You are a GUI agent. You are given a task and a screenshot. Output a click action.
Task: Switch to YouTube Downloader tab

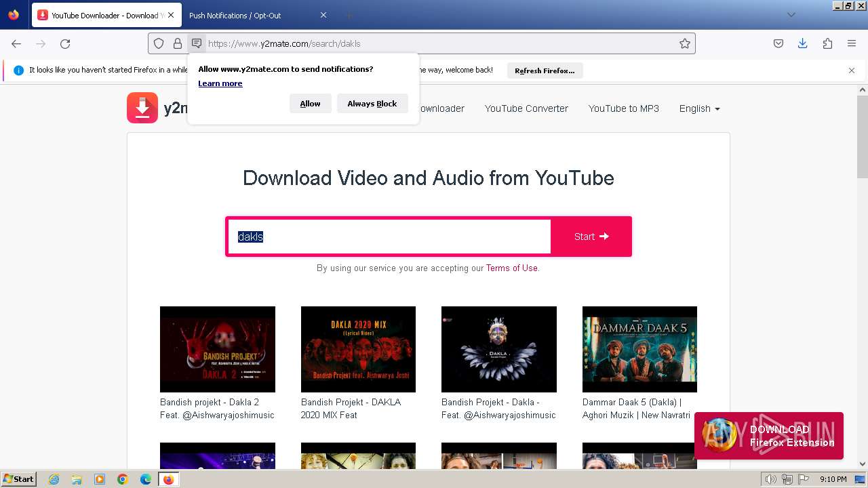click(x=106, y=15)
